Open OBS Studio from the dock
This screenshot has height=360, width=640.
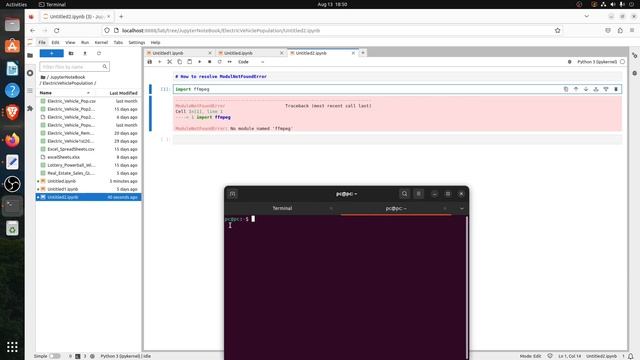point(12,184)
